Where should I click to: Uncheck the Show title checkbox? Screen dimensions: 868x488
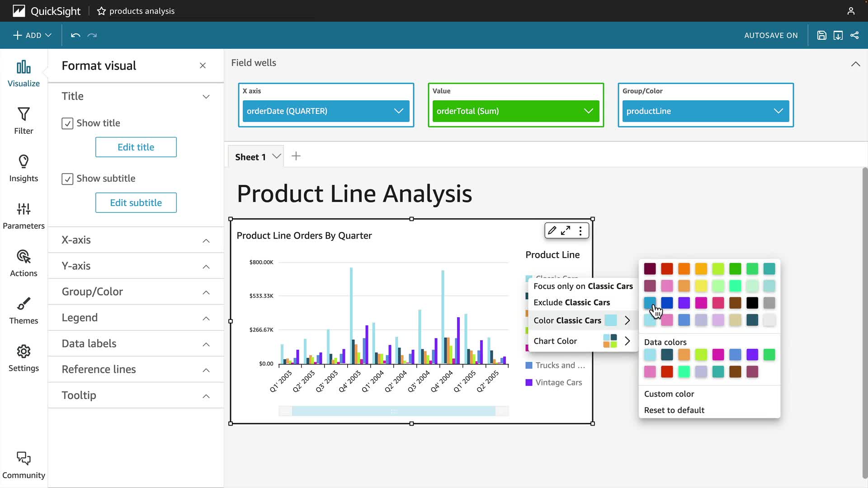point(67,123)
